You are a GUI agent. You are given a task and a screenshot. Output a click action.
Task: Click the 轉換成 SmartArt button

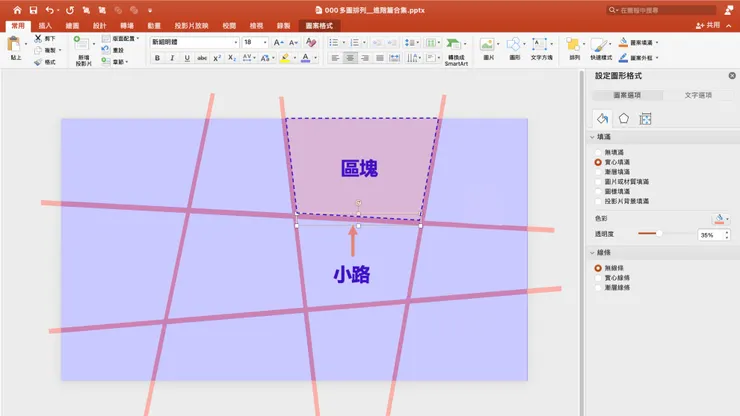(455, 52)
